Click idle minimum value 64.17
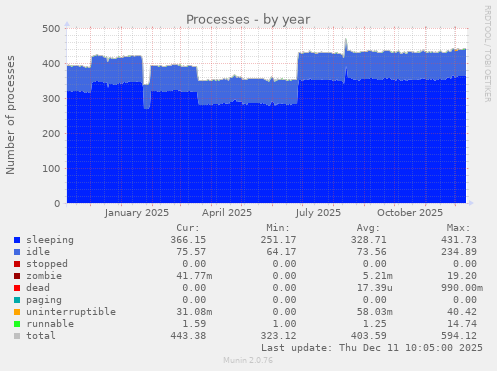497x371 pixels. 281,252
